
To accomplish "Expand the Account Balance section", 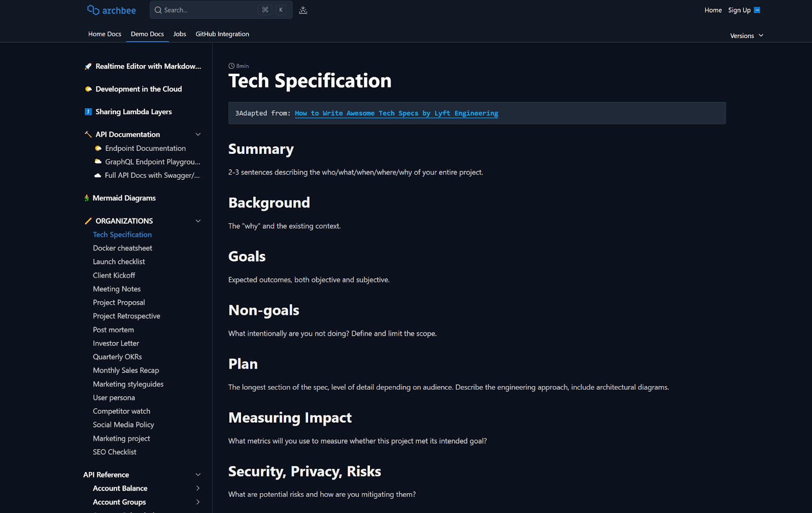I will tap(198, 488).
